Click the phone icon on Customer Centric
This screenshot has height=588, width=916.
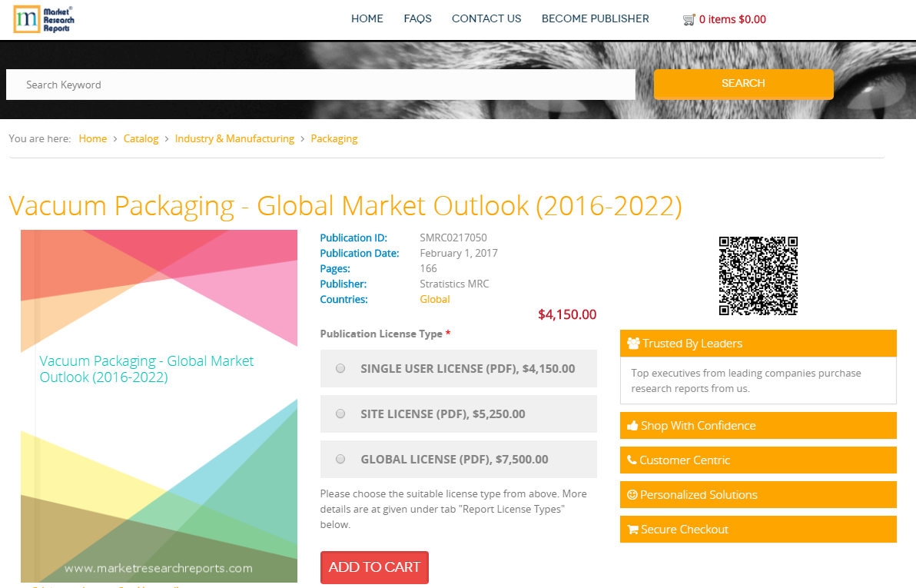tap(632, 460)
